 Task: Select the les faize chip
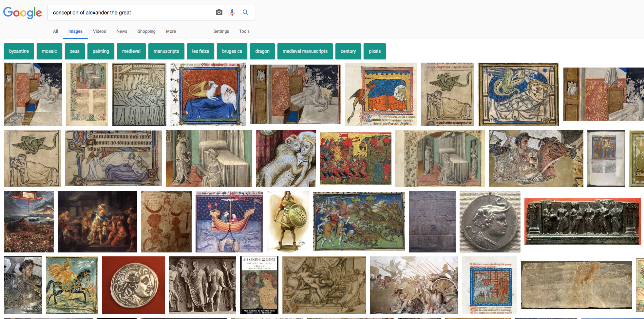(200, 51)
